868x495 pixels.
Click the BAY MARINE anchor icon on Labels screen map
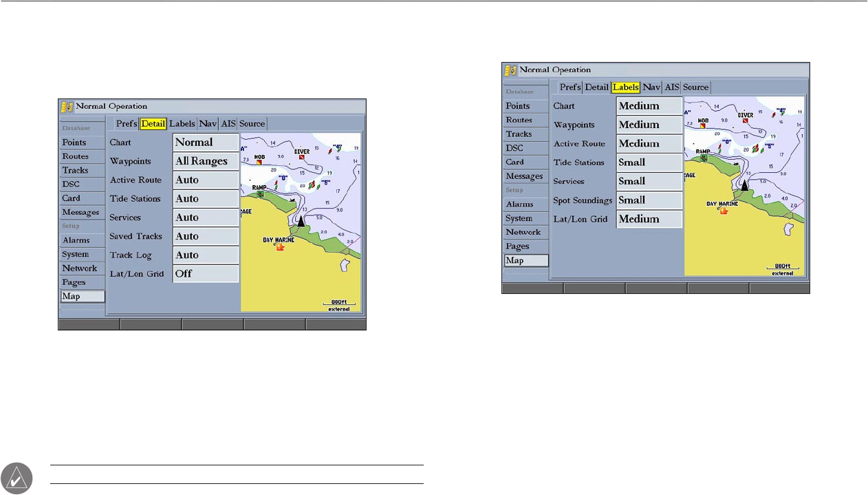point(724,211)
